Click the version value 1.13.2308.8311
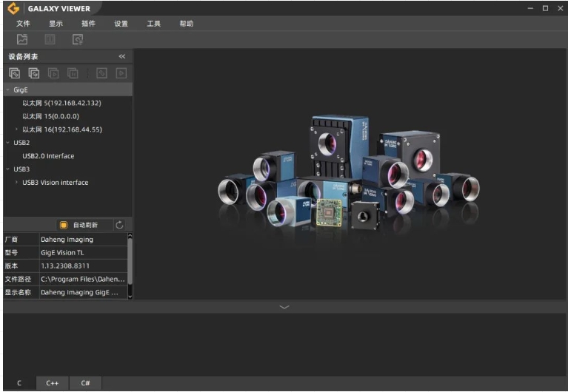The width and height of the screenshot is (568, 392). [x=65, y=266]
